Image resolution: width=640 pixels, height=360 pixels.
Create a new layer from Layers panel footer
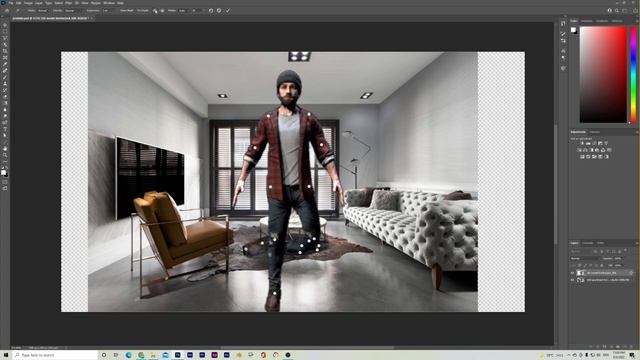pyautogui.click(x=625, y=346)
